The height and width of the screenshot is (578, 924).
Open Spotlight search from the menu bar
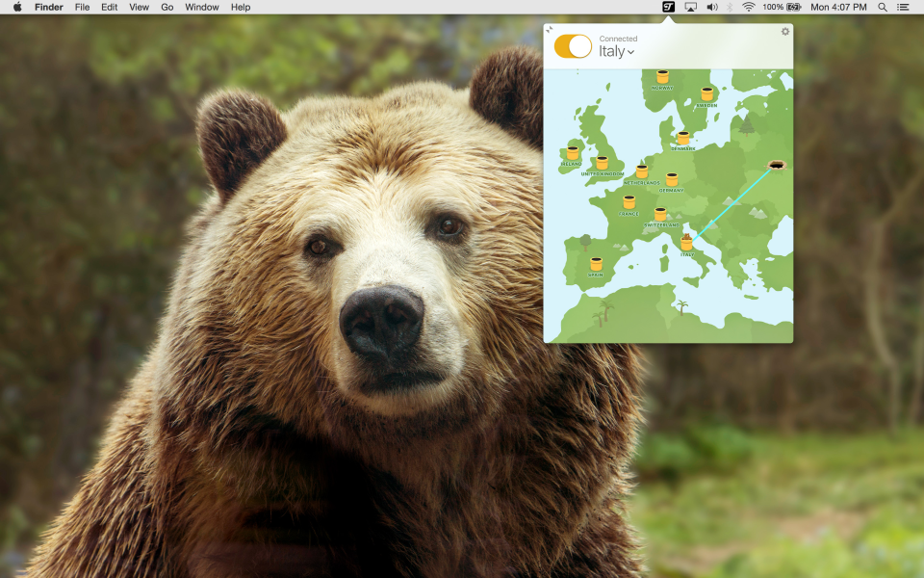882,7
